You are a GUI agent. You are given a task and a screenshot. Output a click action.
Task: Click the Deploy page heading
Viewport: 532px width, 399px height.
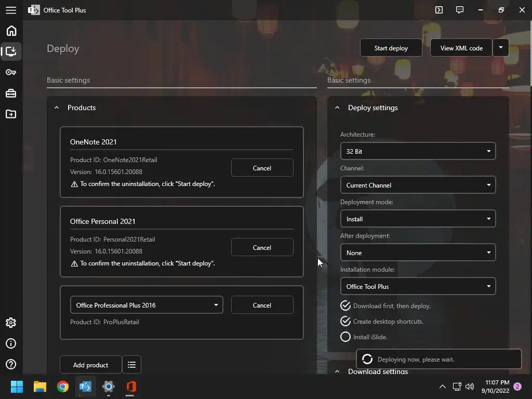[63, 48]
